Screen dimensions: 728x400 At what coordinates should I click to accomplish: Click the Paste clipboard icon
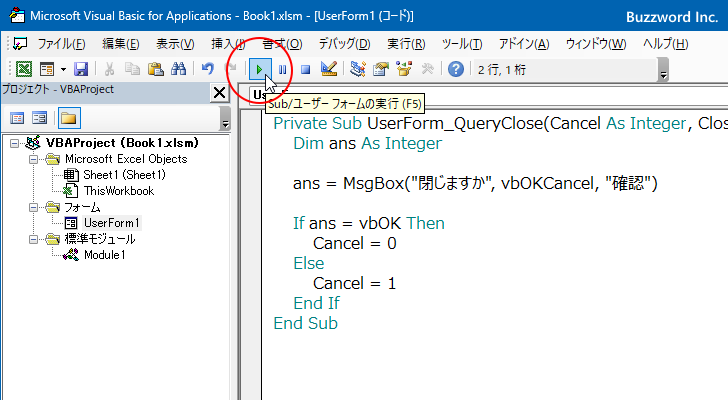point(156,70)
